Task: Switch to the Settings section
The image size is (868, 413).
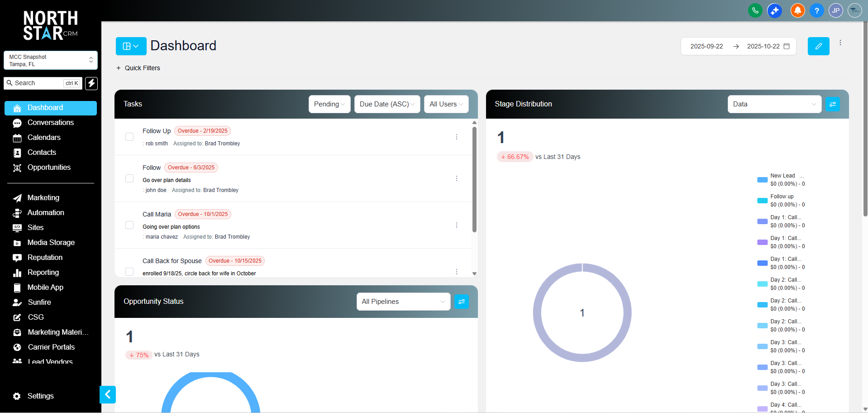Action: pos(40,396)
